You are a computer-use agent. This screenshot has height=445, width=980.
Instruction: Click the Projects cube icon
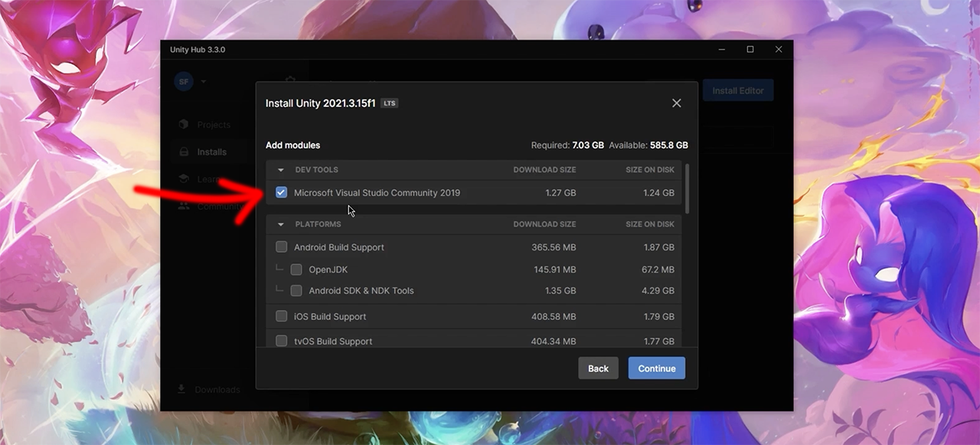(184, 124)
